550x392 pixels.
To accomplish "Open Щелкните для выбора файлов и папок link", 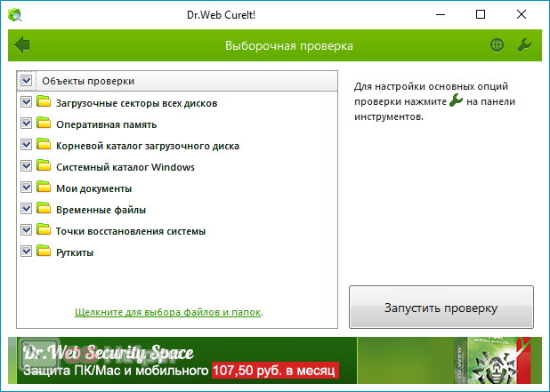I will coord(167,312).
